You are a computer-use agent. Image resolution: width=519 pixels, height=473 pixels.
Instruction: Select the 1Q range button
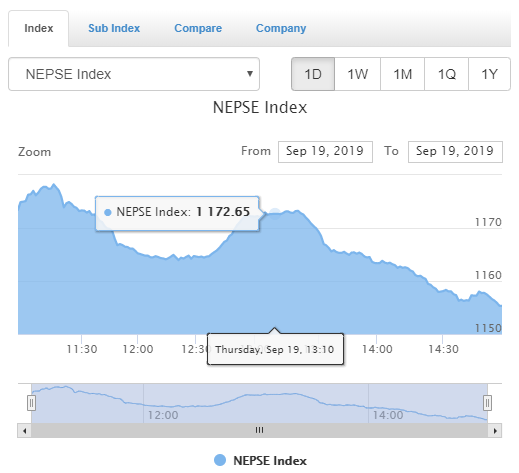(x=447, y=74)
